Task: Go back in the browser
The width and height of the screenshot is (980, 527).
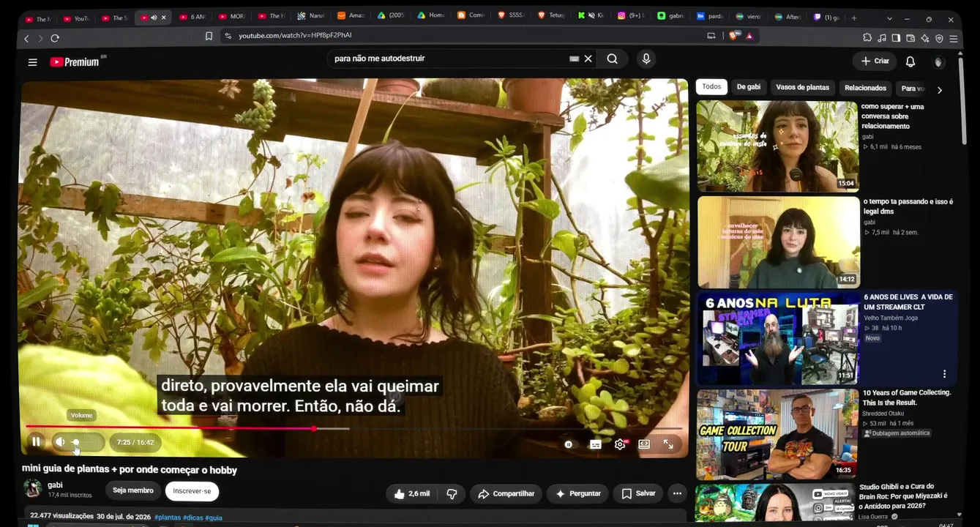Action: [26, 38]
